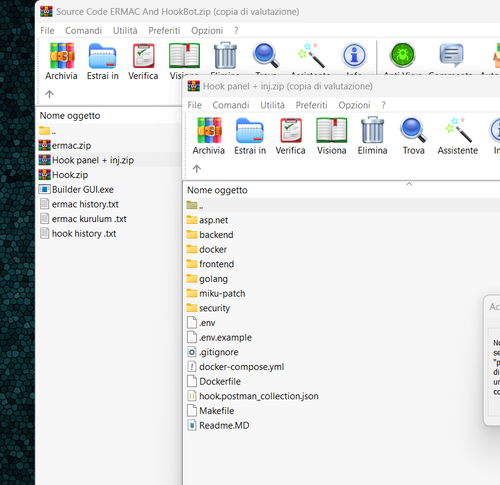This screenshot has height=485, width=500.
Task: Click Estrai in icon in Hook panel window
Action: tap(250, 130)
